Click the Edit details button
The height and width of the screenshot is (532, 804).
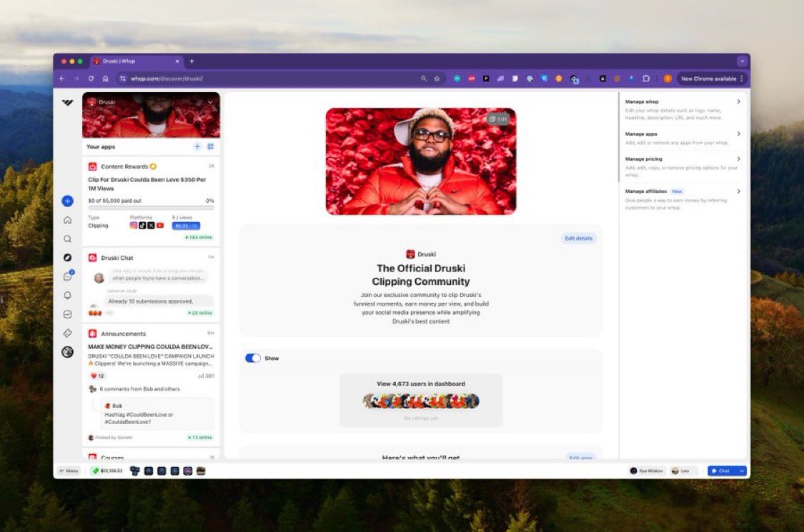(x=578, y=239)
